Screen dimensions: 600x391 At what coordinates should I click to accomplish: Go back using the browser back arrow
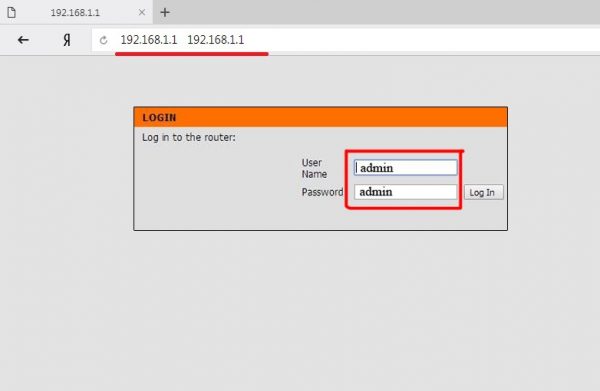(x=23, y=40)
